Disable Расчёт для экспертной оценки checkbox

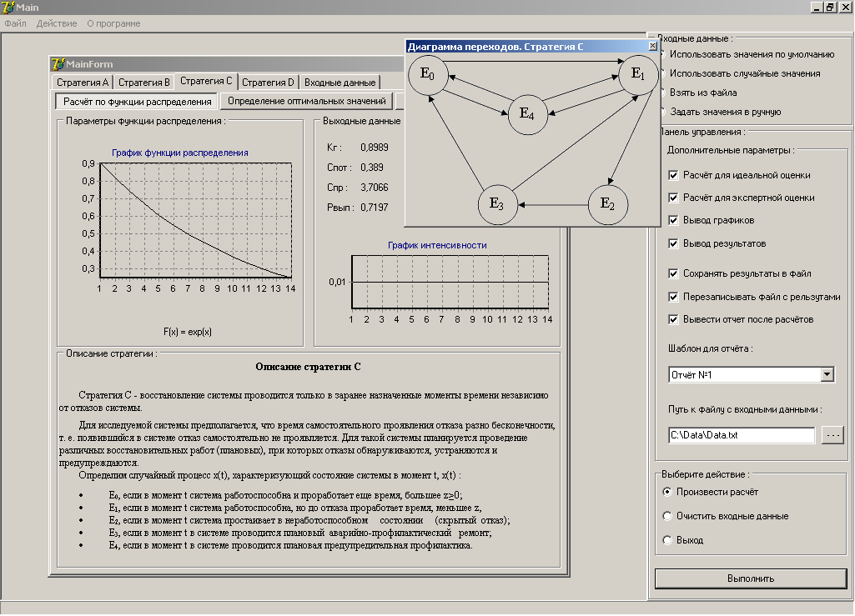(673, 198)
